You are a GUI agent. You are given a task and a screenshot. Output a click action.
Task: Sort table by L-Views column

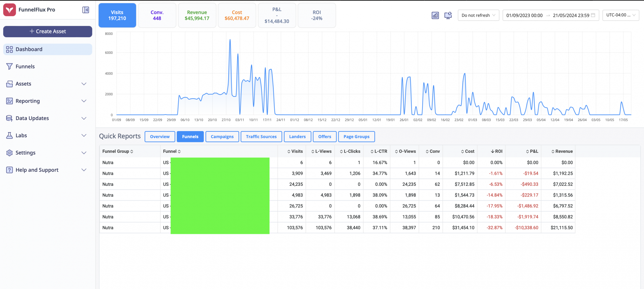click(321, 151)
